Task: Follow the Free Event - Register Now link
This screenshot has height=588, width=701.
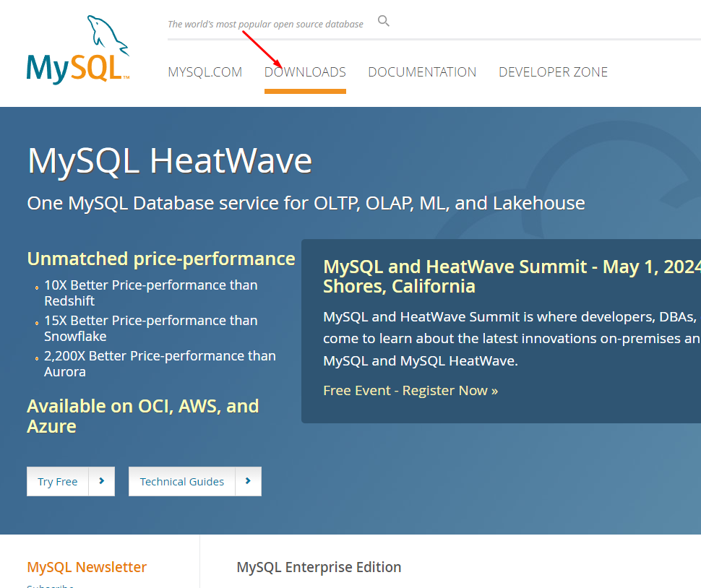Action: point(410,391)
